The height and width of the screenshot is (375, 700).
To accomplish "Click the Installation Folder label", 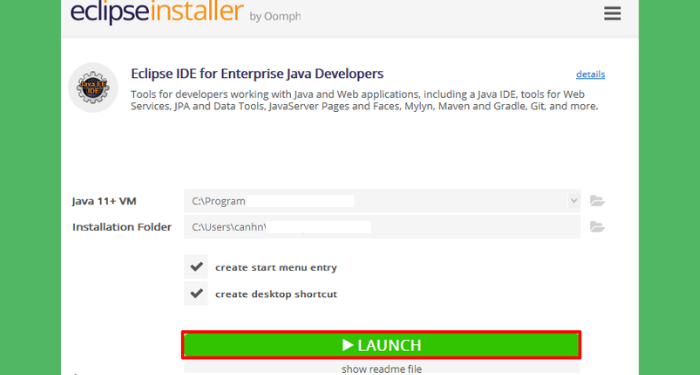I will click(122, 227).
